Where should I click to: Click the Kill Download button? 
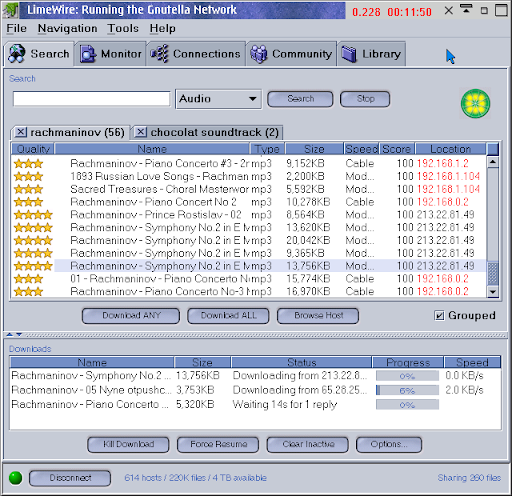[x=128, y=444]
